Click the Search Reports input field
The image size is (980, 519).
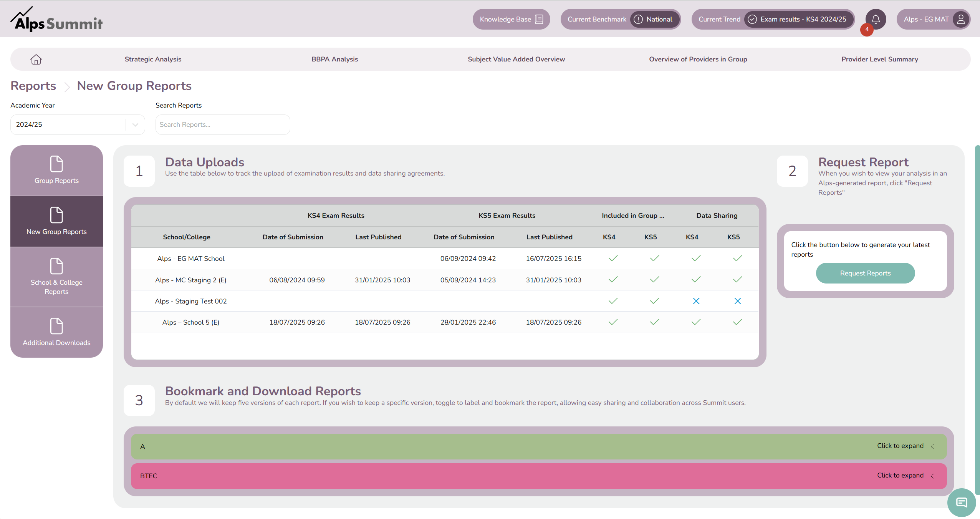[223, 124]
